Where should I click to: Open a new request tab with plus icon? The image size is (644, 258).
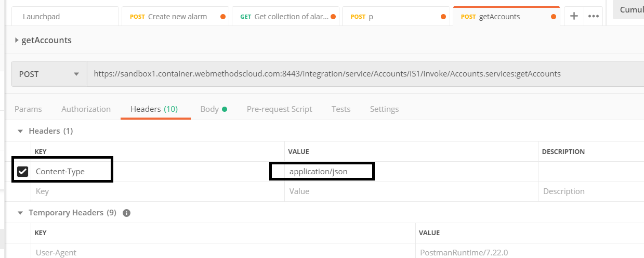click(574, 16)
